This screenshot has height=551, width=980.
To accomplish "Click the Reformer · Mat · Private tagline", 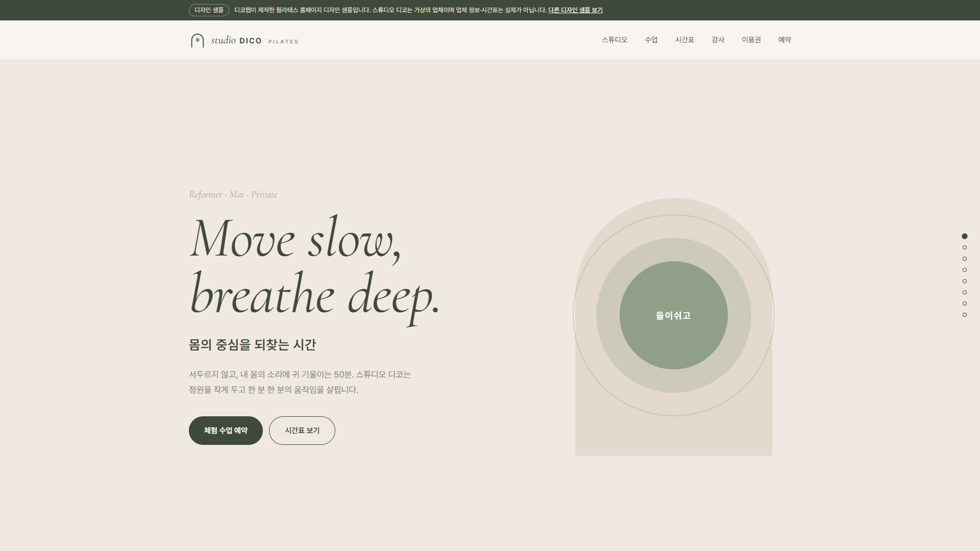I will 233,194.
